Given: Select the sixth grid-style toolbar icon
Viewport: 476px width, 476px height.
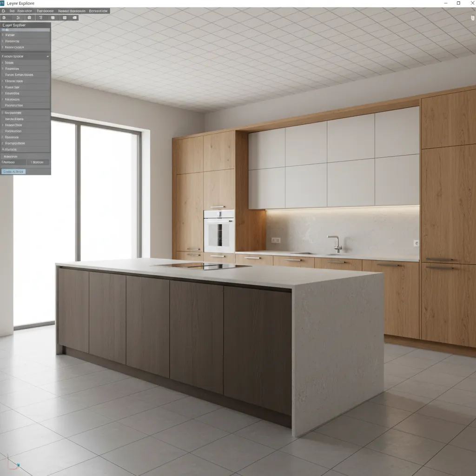Looking at the screenshot, I should (65, 18).
